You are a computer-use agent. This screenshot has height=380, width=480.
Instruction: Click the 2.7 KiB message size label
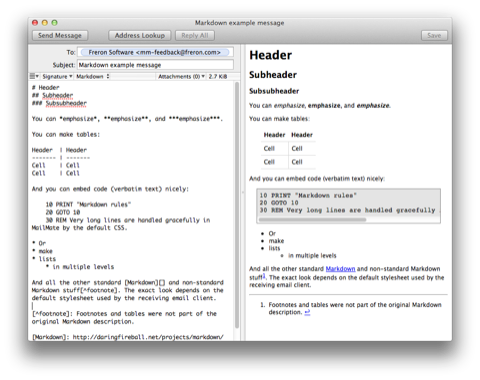click(218, 76)
